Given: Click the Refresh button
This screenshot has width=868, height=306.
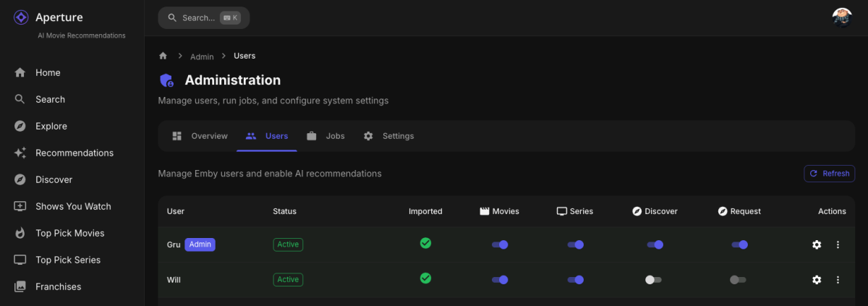Looking at the screenshot, I should click(829, 174).
